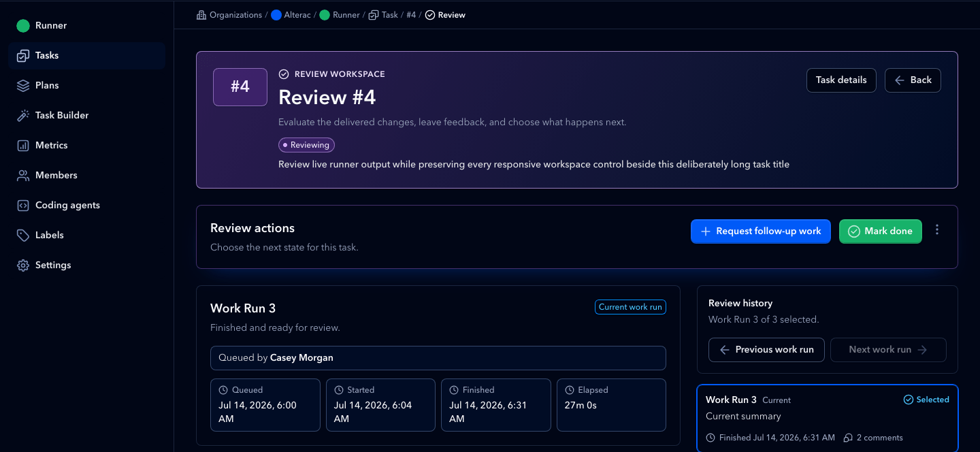Screen dimensions: 980x452
Task: Click the Mark done button
Action: 881,231
